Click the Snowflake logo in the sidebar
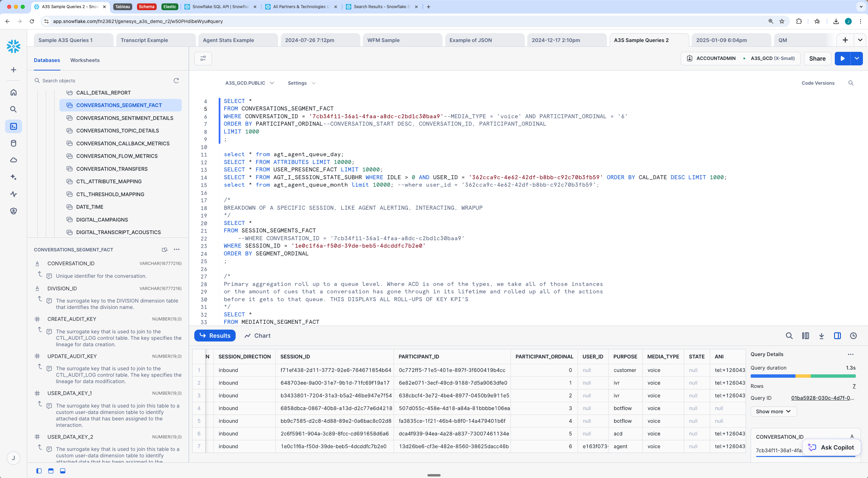Image resolution: width=868 pixels, height=478 pixels. point(14,46)
